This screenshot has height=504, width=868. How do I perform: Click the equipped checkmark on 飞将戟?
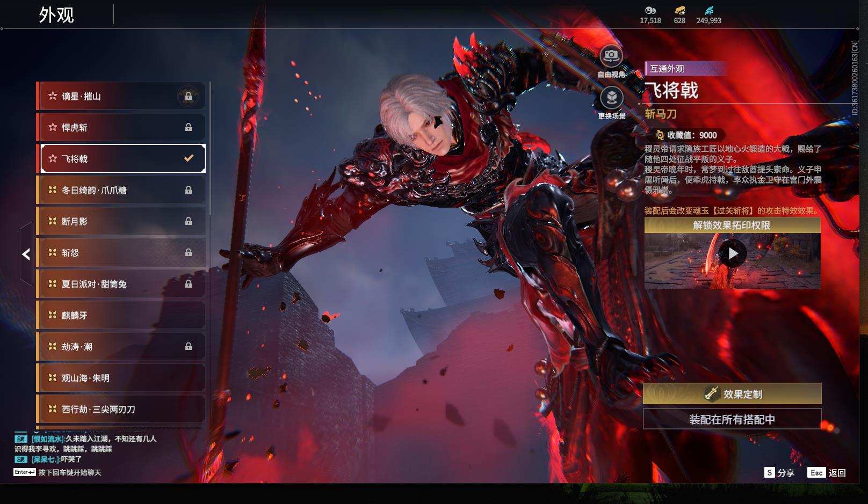click(x=189, y=158)
